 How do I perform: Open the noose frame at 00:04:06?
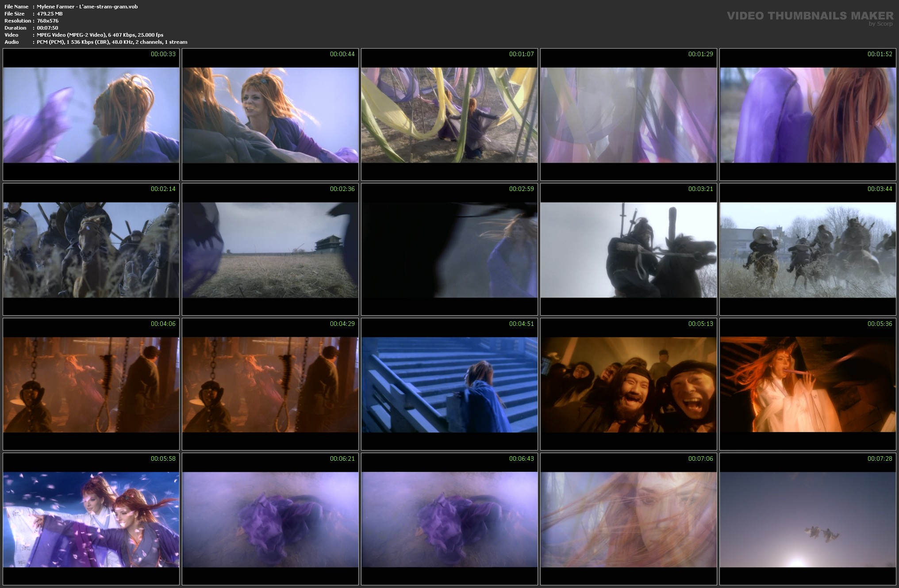(91, 384)
